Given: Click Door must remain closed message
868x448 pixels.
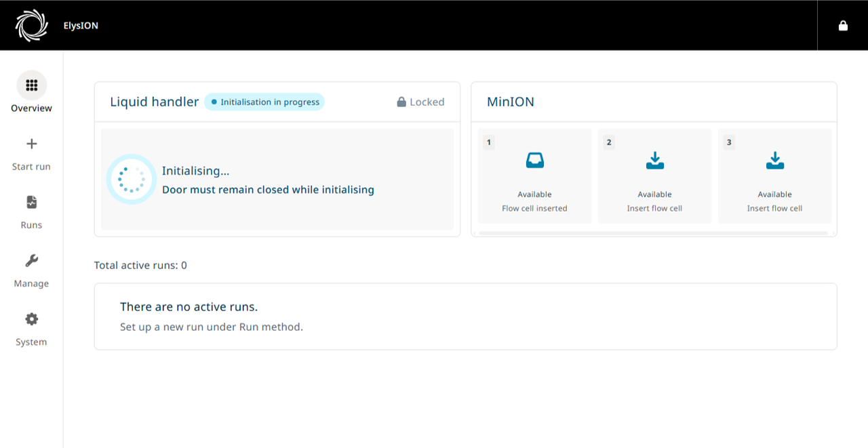Looking at the screenshot, I should click(268, 190).
